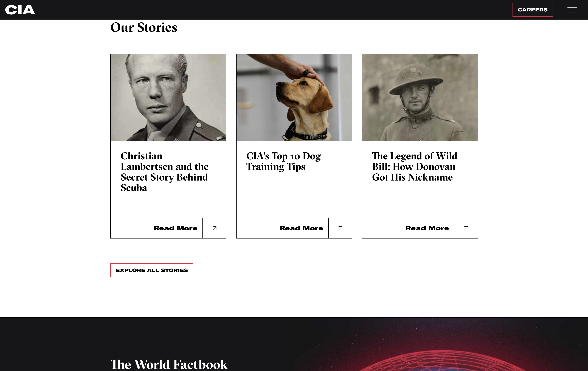Select the Christian Lambertsen Scuba story title
This screenshot has width=588, height=371.
(165, 172)
